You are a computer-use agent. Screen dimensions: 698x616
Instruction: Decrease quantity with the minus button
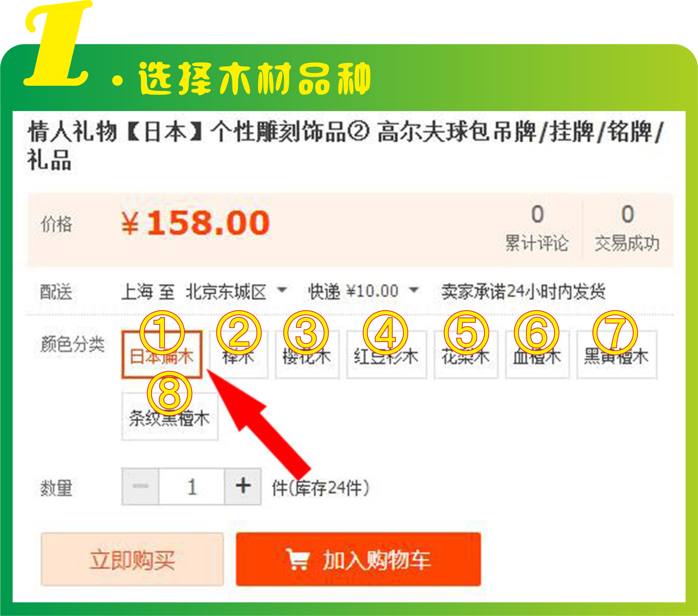(140, 486)
